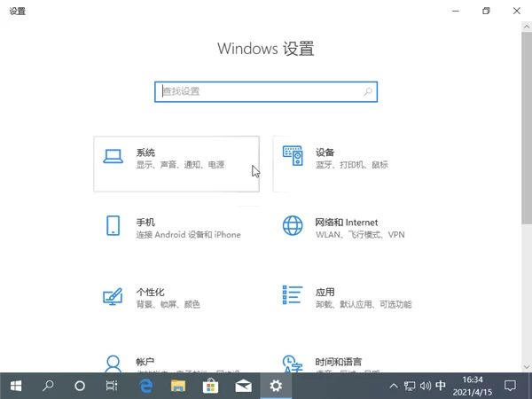Image resolution: width=532 pixels, height=399 pixels.
Task: Launch Microsoft Edge from taskbar
Action: [146, 386]
